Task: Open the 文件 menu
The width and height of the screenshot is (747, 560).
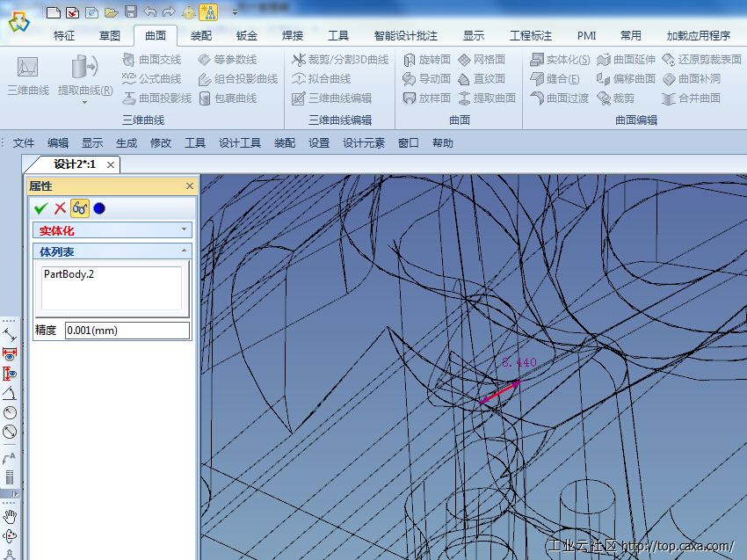Action: tap(24, 143)
